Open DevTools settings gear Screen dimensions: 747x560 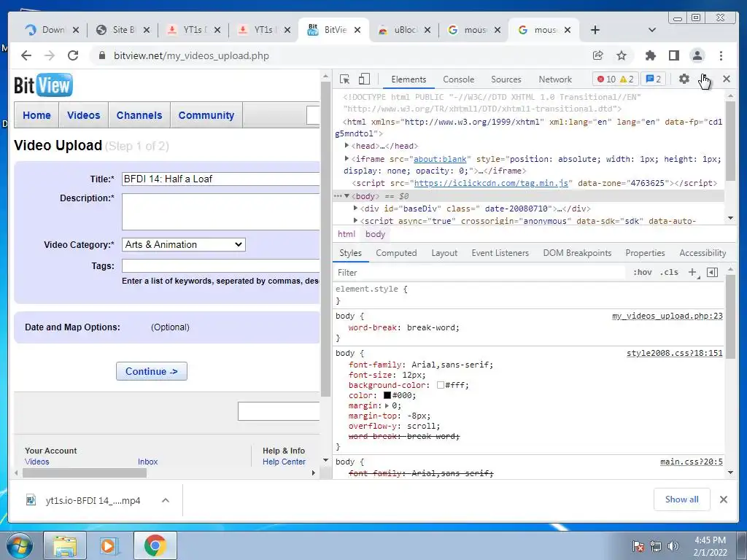point(684,79)
